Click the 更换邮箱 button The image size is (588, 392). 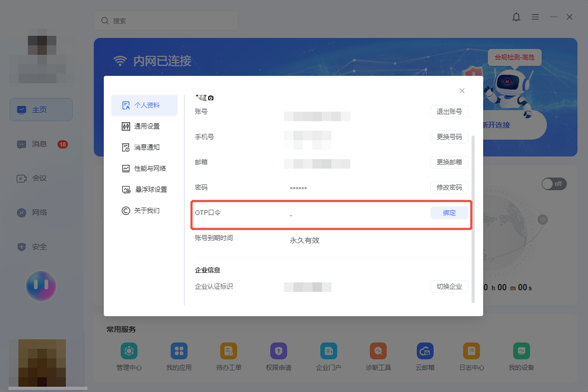[449, 162]
